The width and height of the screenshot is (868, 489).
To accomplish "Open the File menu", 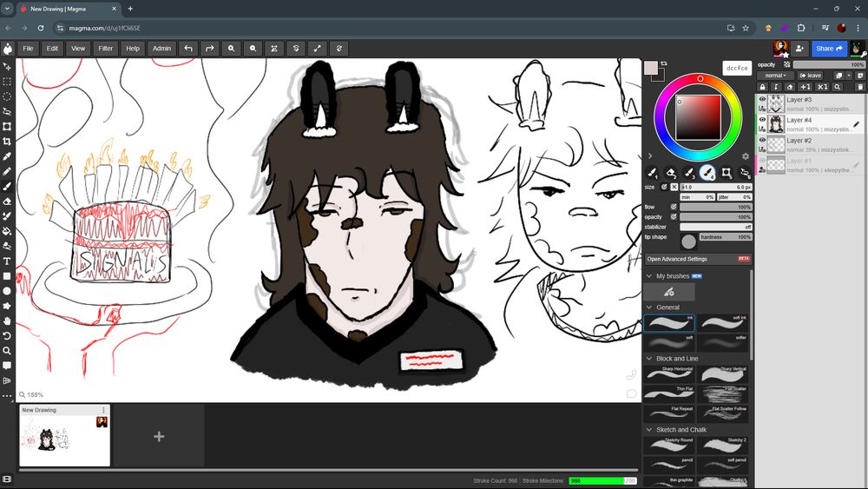I will pos(28,49).
